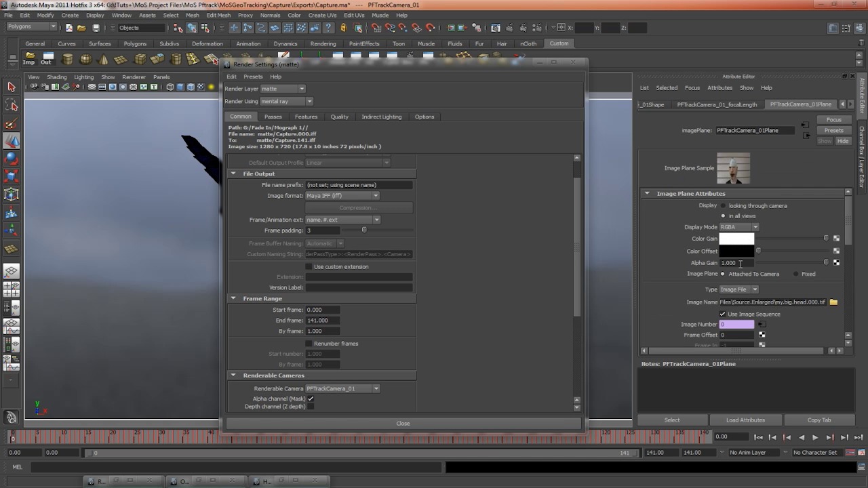Open the Polygons menu set dropdown
This screenshot has height=488, width=868.
(32, 27)
